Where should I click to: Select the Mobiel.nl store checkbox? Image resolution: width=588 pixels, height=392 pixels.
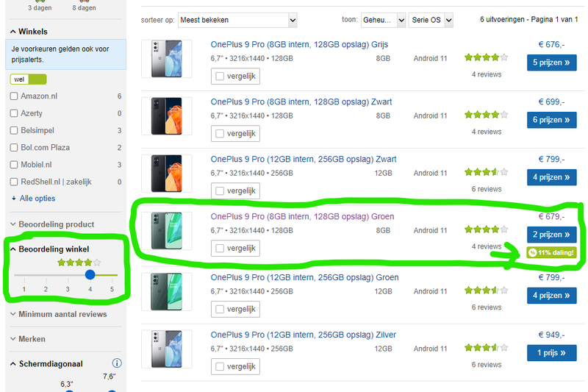(14, 165)
